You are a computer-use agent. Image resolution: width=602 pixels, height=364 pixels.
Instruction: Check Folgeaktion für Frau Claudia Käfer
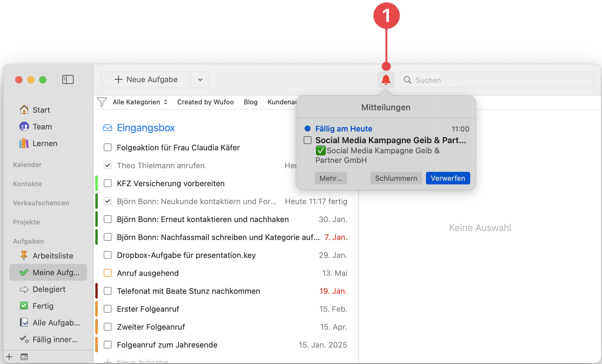click(x=108, y=147)
